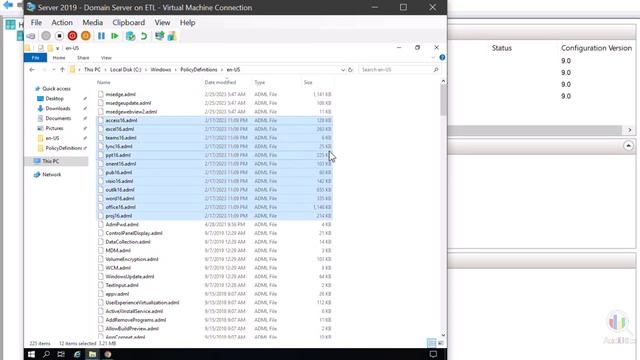Viewport: 640px width, 360px height.
Task: Switch to Explorer's View ribbon tab
Action: pos(106,58)
